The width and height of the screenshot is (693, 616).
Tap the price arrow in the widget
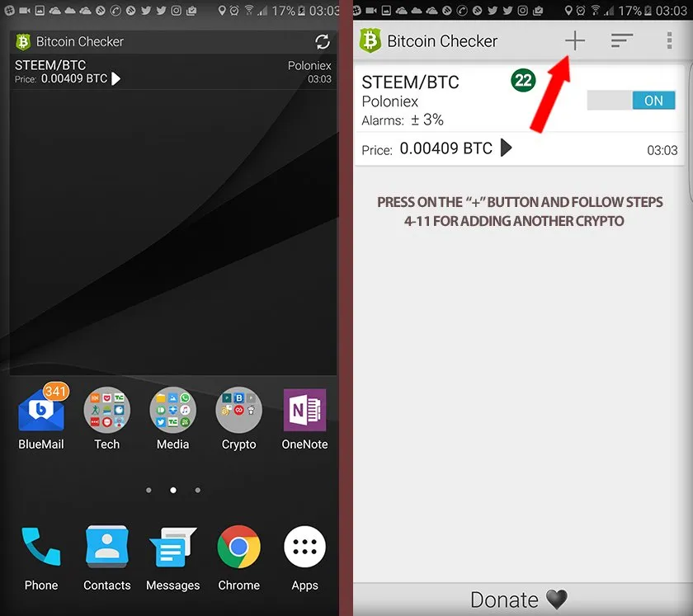point(115,78)
